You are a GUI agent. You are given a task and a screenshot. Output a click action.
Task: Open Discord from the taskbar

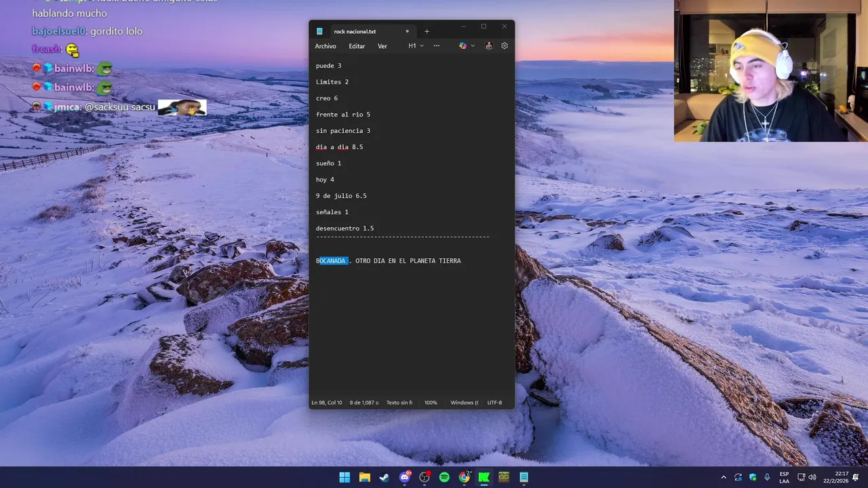tap(405, 477)
